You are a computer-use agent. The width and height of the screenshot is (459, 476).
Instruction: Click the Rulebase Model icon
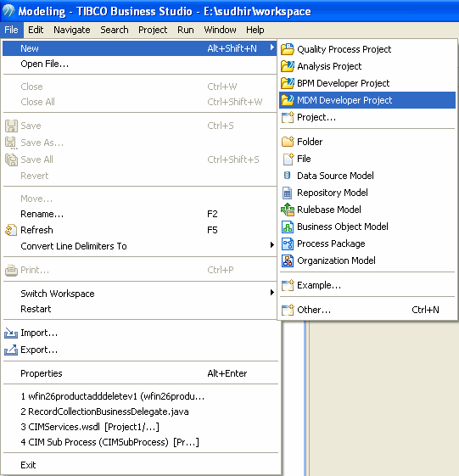(x=288, y=210)
